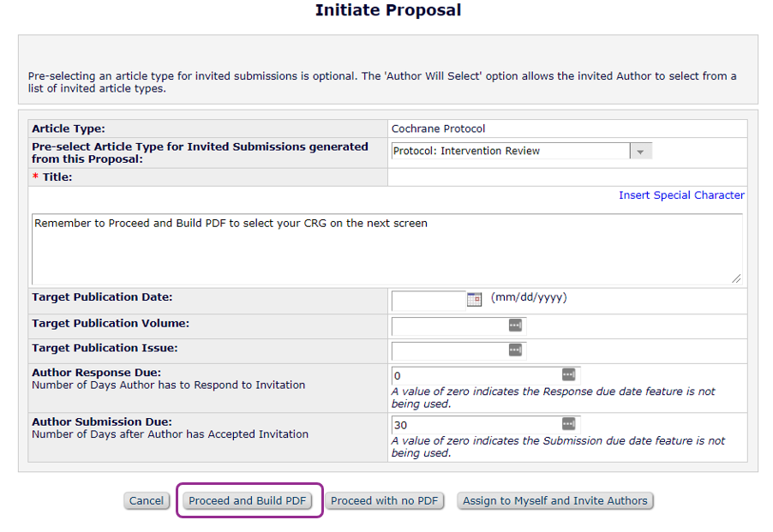Click the Target Publication Issue input

[449, 351]
